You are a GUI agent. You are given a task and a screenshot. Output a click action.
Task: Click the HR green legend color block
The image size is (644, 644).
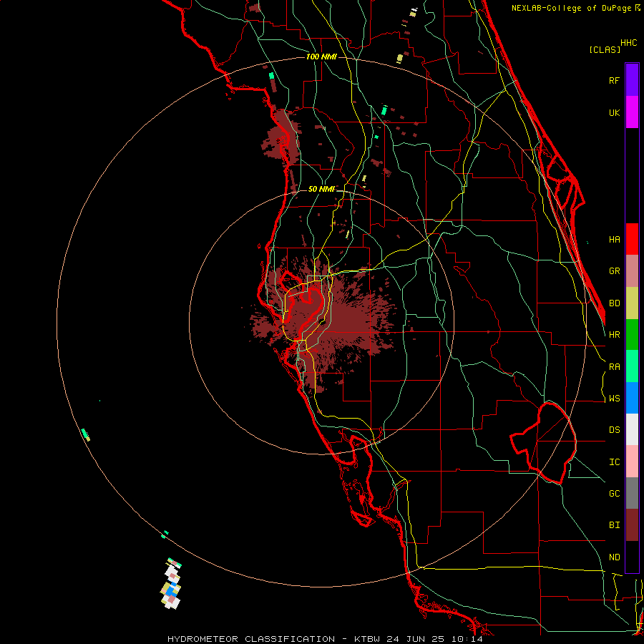(x=632, y=335)
